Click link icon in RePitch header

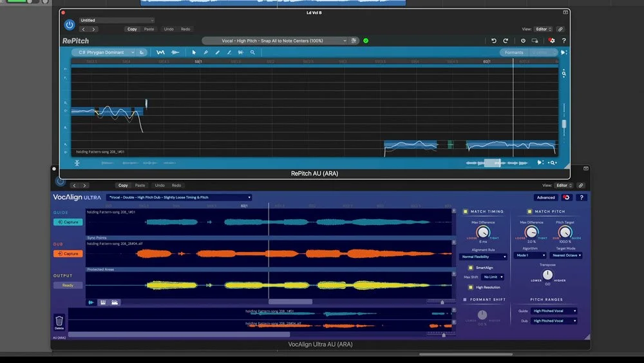(560, 29)
